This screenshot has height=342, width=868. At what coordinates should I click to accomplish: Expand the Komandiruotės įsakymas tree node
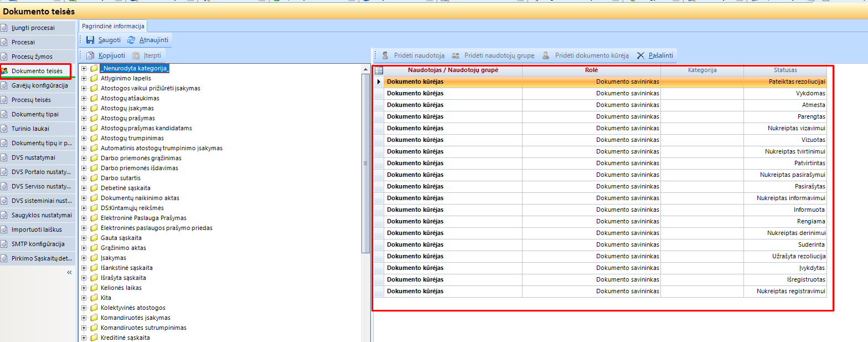[x=84, y=318]
